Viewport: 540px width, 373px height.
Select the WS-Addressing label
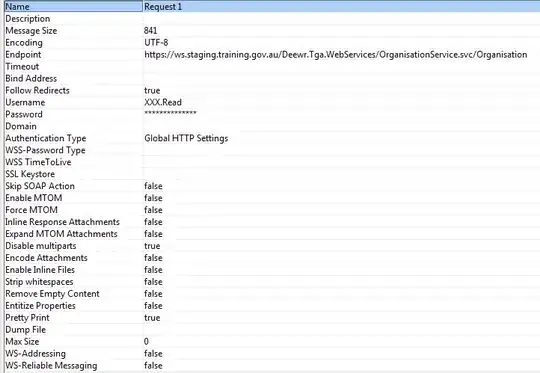[x=35, y=354]
